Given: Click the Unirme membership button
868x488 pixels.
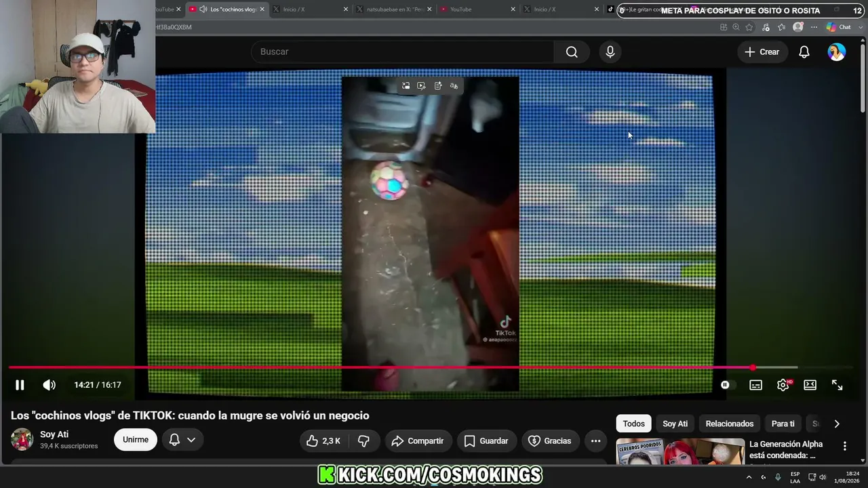Looking at the screenshot, I should click(x=136, y=440).
